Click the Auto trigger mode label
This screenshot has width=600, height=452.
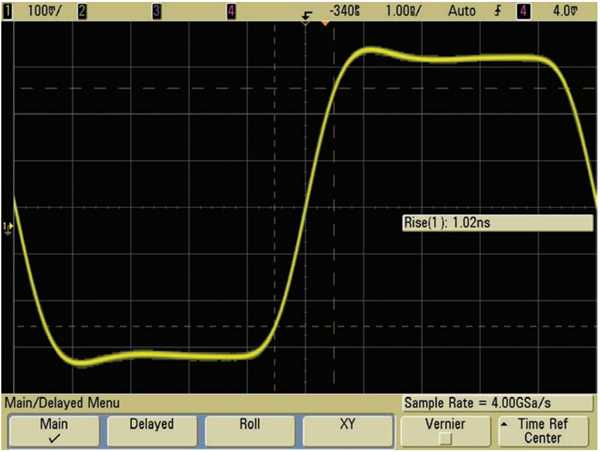coord(461,11)
